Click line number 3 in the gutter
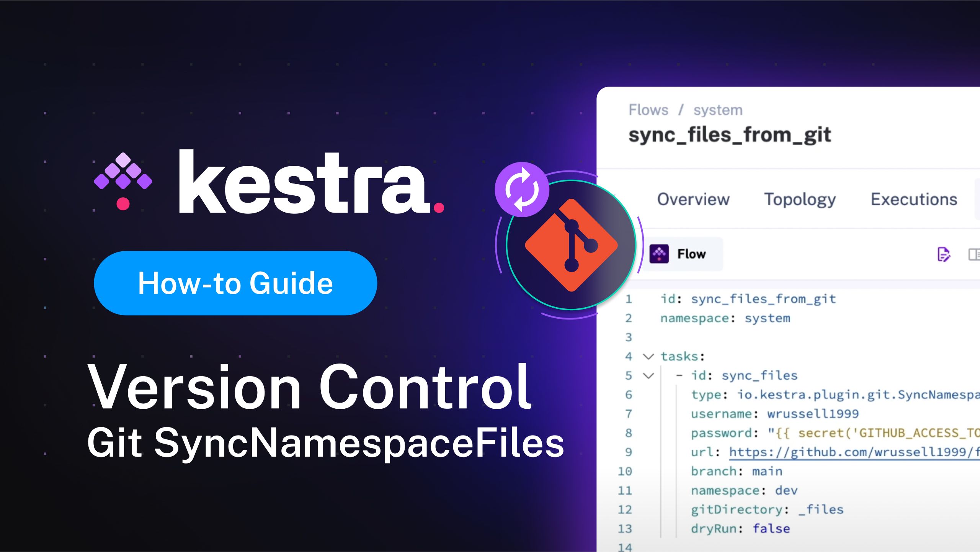Screen dimensions: 980x552 (x=628, y=337)
